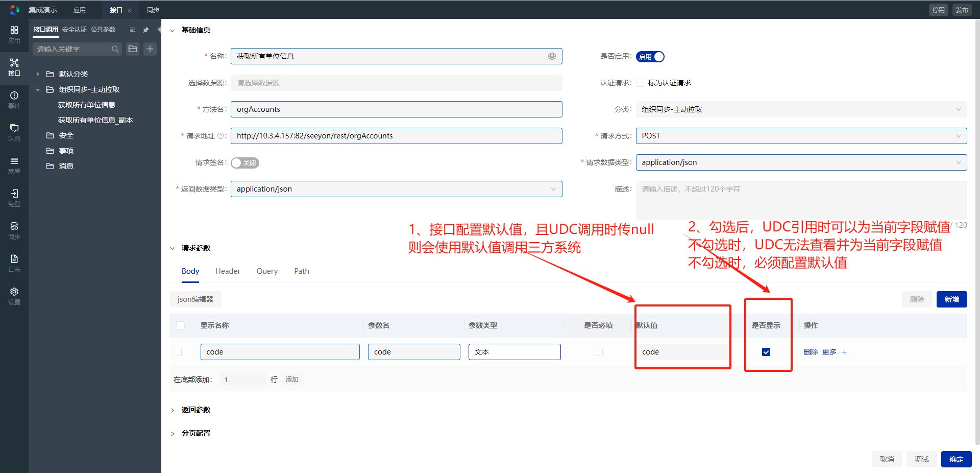Switch to the Header tab

point(228,271)
